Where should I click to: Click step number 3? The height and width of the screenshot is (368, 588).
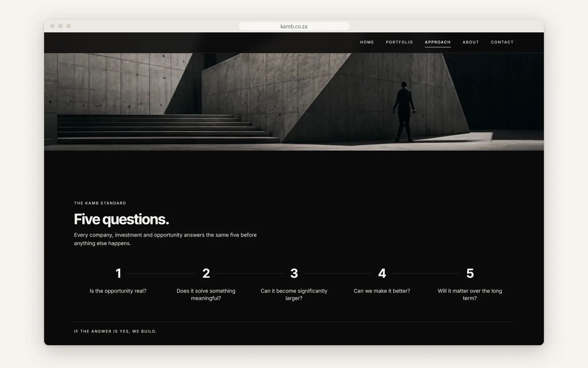294,273
